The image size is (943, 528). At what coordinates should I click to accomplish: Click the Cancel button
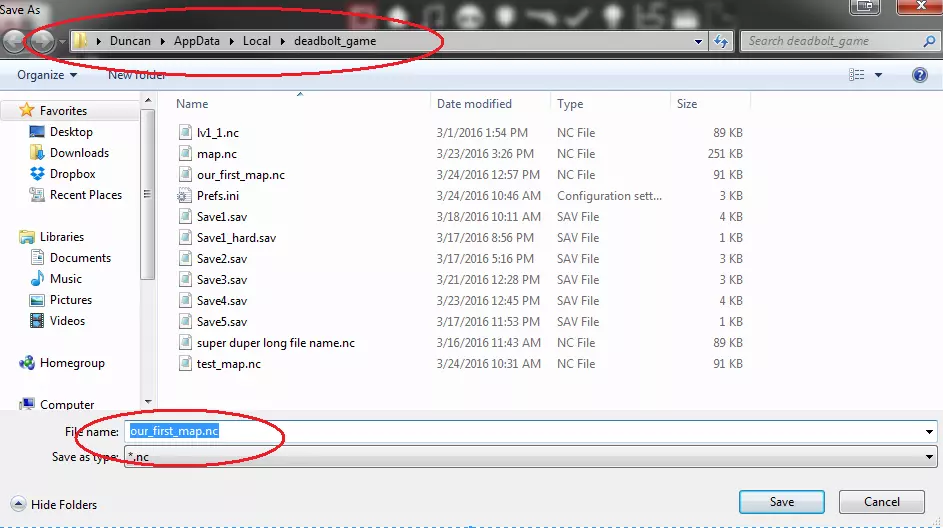pyautogui.click(x=882, y=502)
